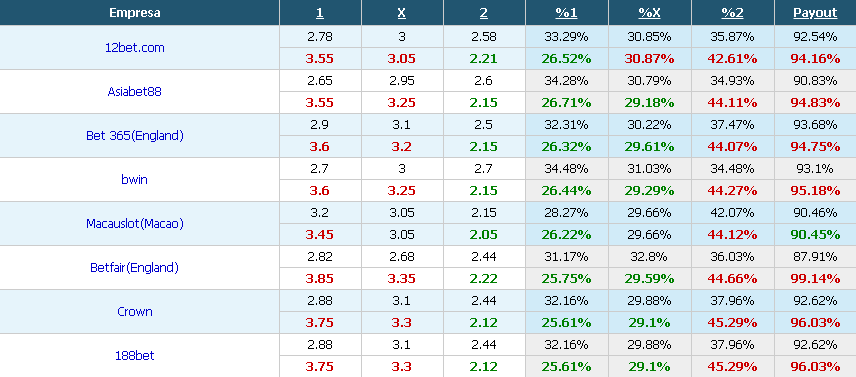Image resolution: width=856 pixels, height=377 pixels.
Task: Select the Macauslot(Macao) link
Action: [x=135, y=224]
